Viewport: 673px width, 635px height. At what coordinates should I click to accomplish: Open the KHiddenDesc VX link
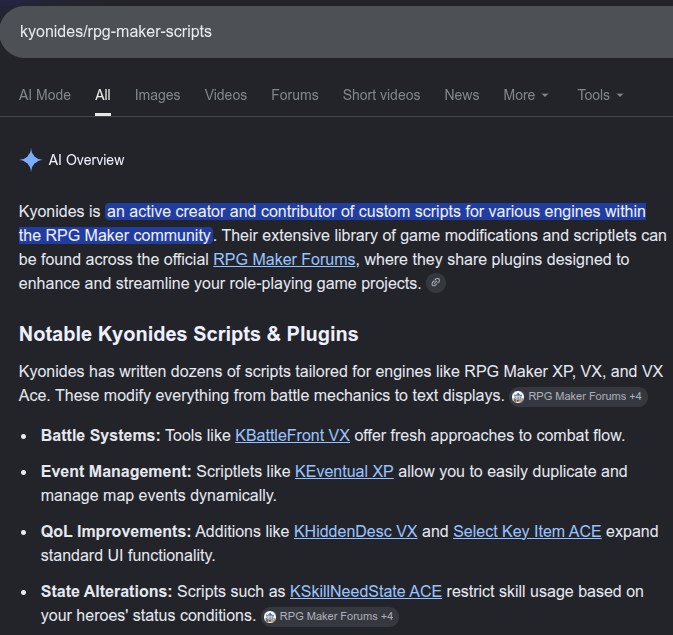(x=355, y=532)
